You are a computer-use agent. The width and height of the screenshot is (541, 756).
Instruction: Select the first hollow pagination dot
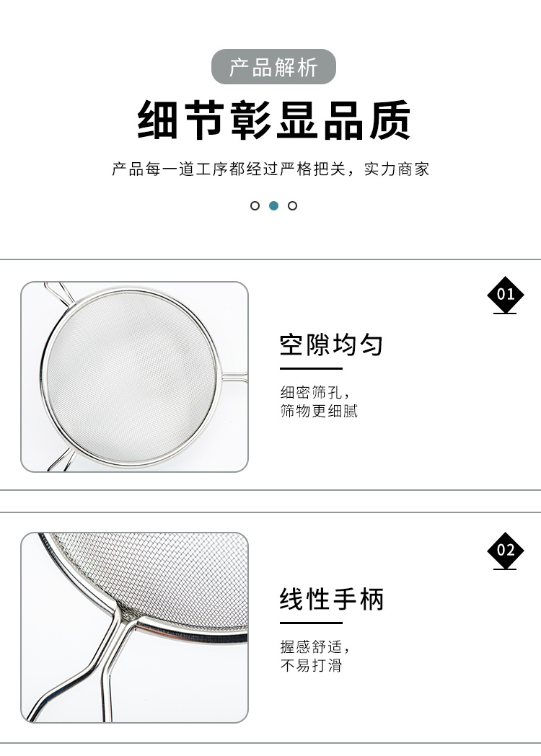click(255, 206)
